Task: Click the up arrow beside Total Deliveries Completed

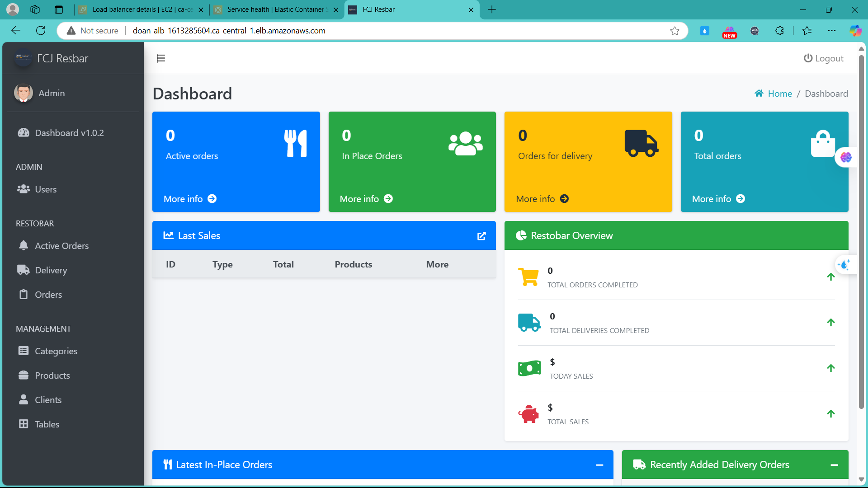Action: click(x=831, y=323)
